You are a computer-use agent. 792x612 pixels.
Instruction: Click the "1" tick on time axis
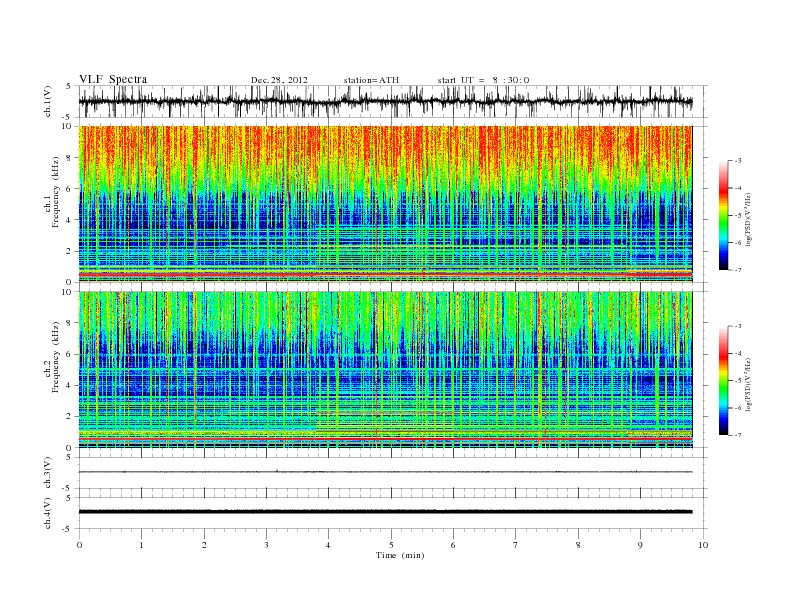pyautogui.click(x=141, y=545)
